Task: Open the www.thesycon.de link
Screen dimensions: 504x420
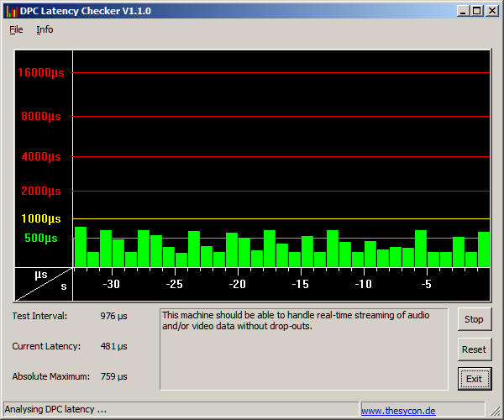Action: (x=398, y=411)
